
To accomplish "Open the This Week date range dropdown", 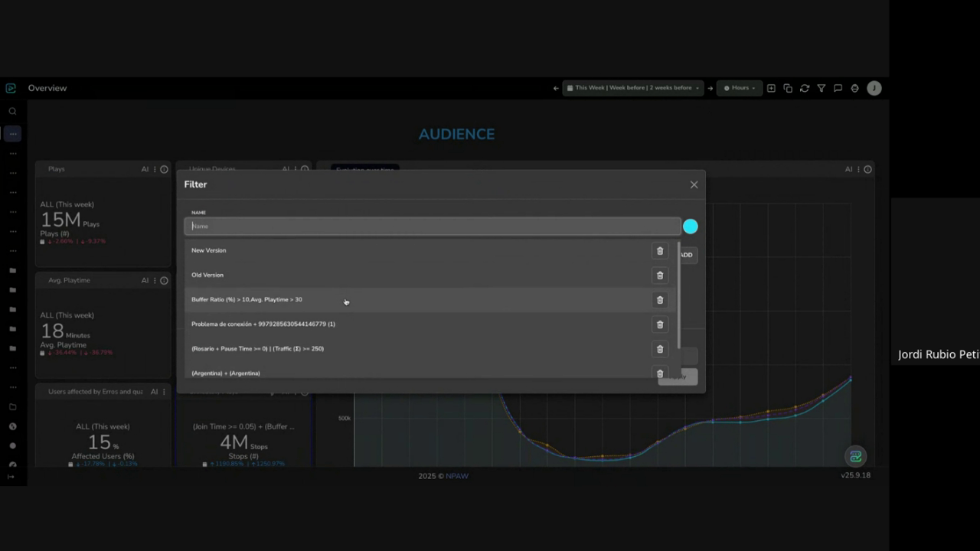I will tap(632, 88).
